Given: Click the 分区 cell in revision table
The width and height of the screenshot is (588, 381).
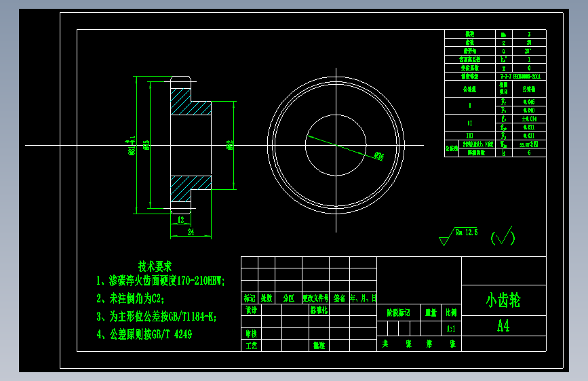Looking at the screenshot, I should pos(288,298).
